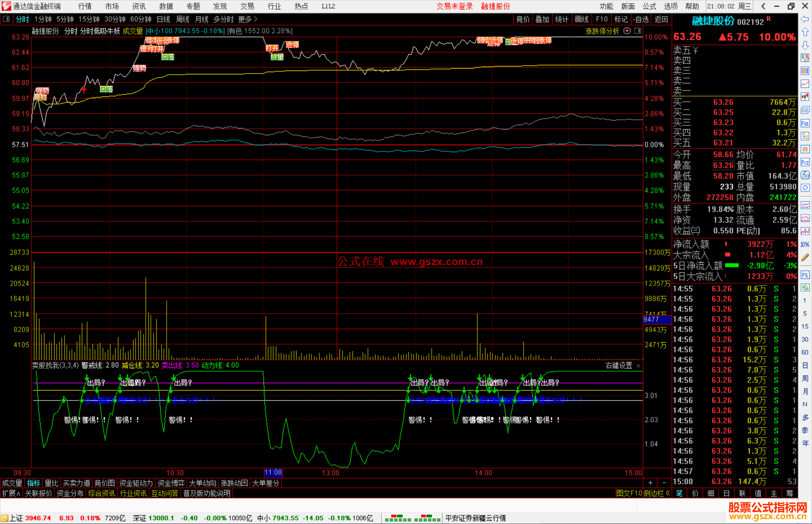Select the 资金博弈 indicator tab
The image size is (812, 524).
click(171, 483)
